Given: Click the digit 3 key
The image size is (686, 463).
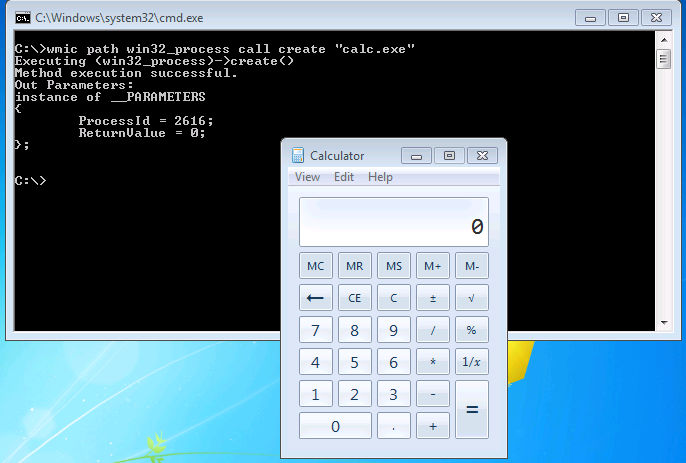Looking at the screenshot, I should click(x=394, y=393).
